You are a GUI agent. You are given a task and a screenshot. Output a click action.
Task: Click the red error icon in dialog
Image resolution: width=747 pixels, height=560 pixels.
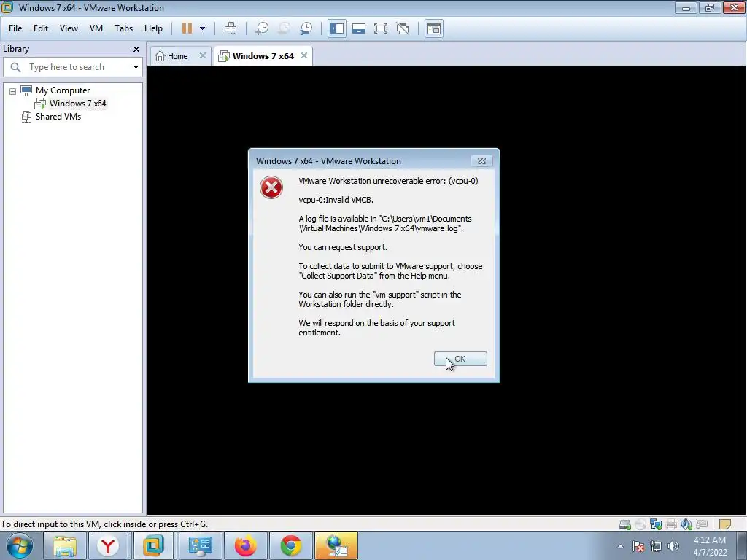click(x=271, y=187)
